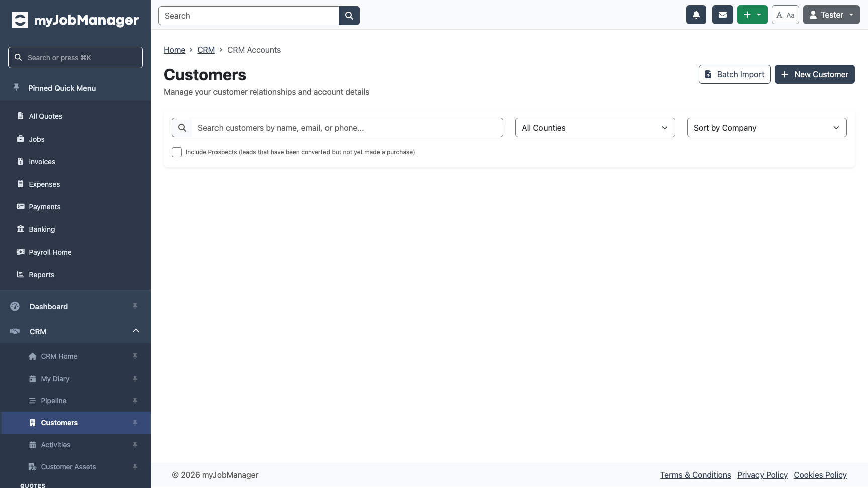Screen dimensions: 868x488
Task: Click the customer search magnifier icon
Action: [x=182, y=128]
